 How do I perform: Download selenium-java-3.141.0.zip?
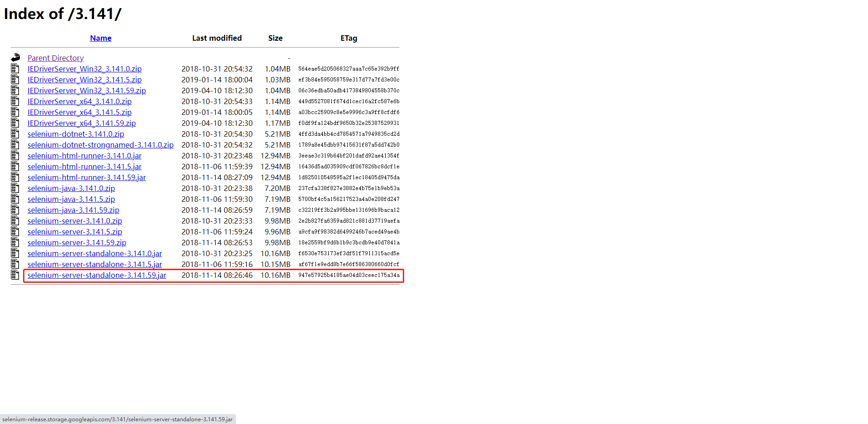click(71, 188)
